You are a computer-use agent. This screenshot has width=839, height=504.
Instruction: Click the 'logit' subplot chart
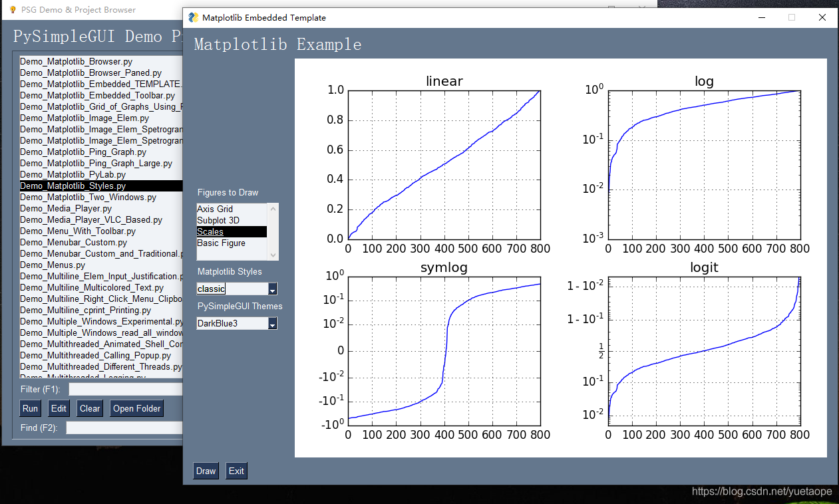[x=704, y=351]
